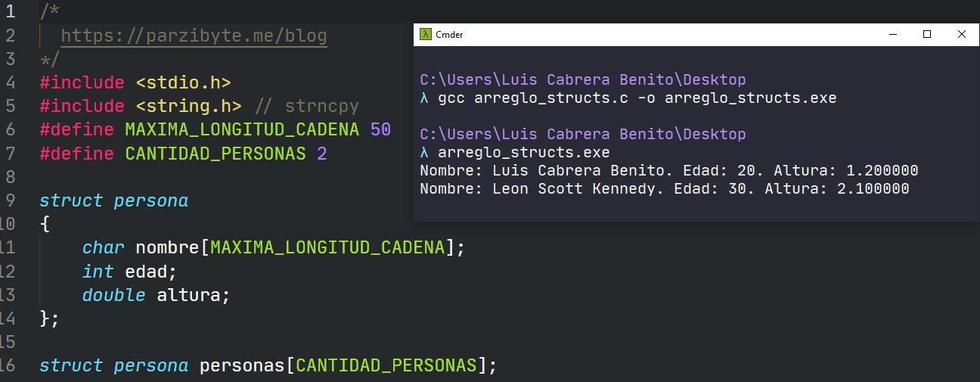Click the strncpy comment on line 5

(x=307, y=106)
